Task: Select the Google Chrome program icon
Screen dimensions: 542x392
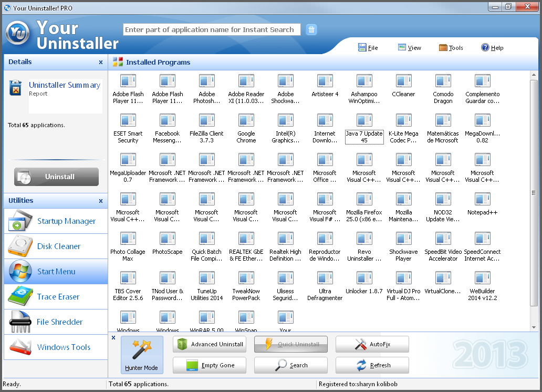Action: 246,121
